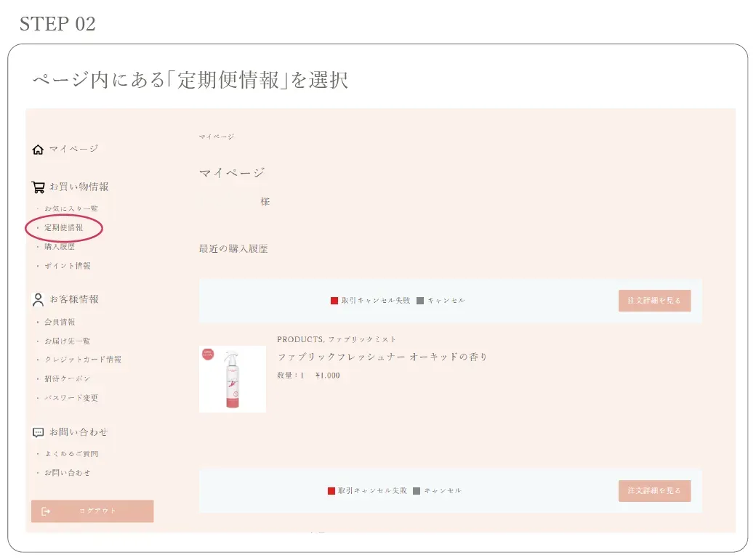Click the top 注文詳細を見る button
Viewport: 756px width, 560px height.
pyautogui.click(x=654, y=300)
